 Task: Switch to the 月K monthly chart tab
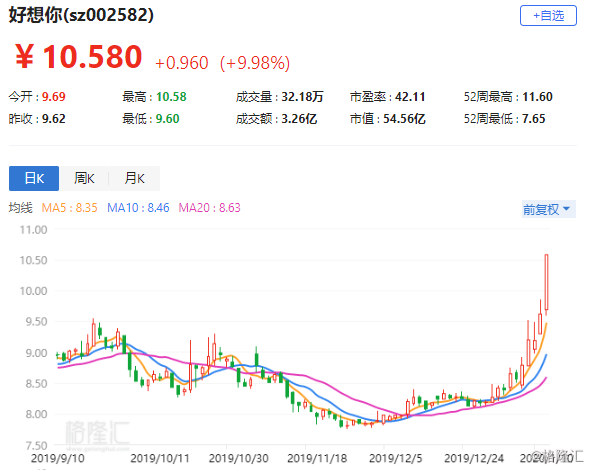(135, 178)
